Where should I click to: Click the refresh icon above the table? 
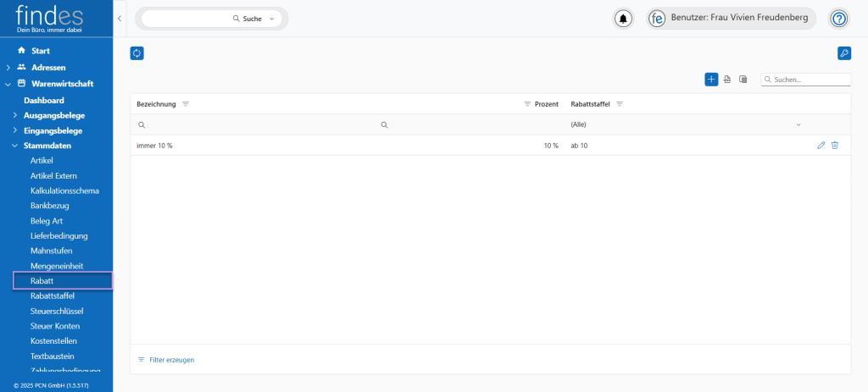point(137,53)
